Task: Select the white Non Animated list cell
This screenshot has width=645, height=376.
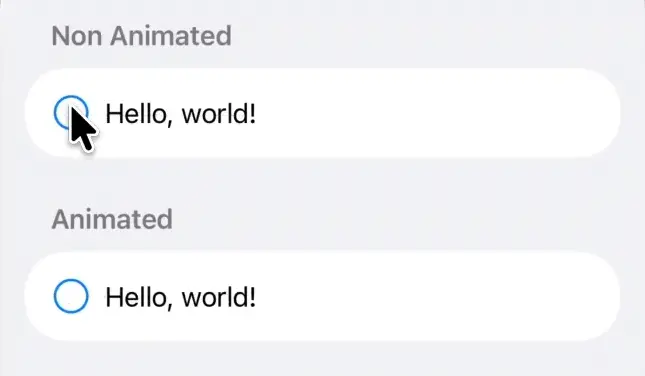Action: (x=322, y=113)
